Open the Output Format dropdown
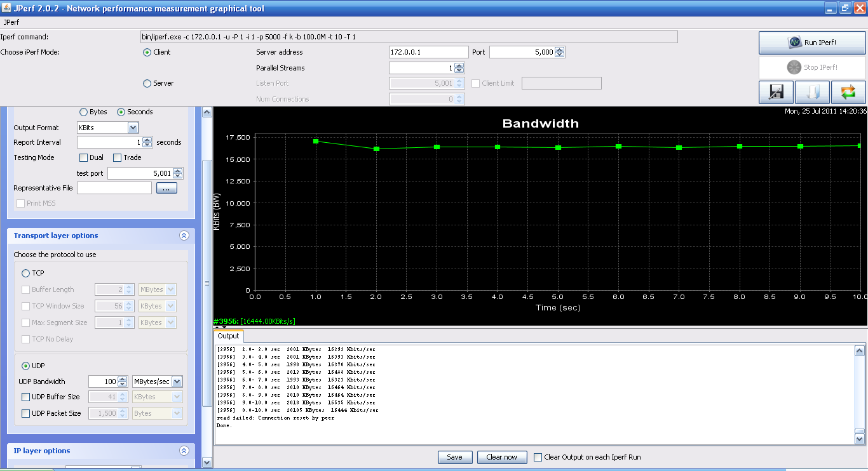 133,128
